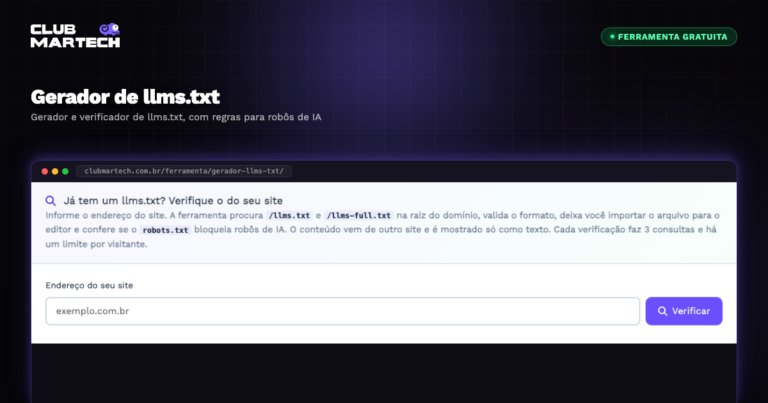Click the magnifier icon beside Já tem um llms.txt

click(50, 201)
